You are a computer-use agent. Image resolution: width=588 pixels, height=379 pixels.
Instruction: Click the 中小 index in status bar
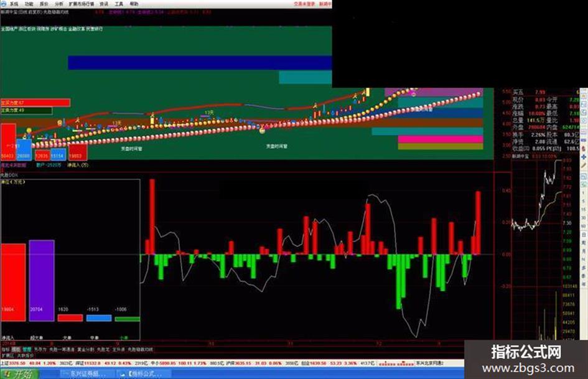tap(156, 363)
